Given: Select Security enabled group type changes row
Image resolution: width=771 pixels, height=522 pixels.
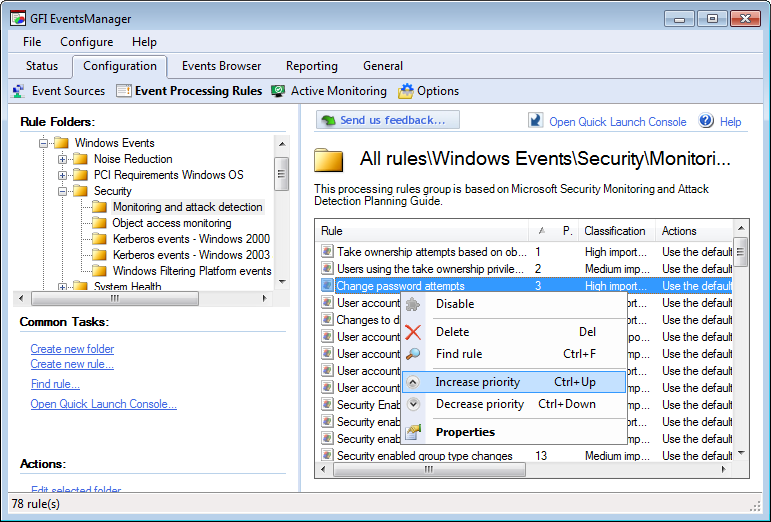Looking at the screenshot, I should point(526,456).
